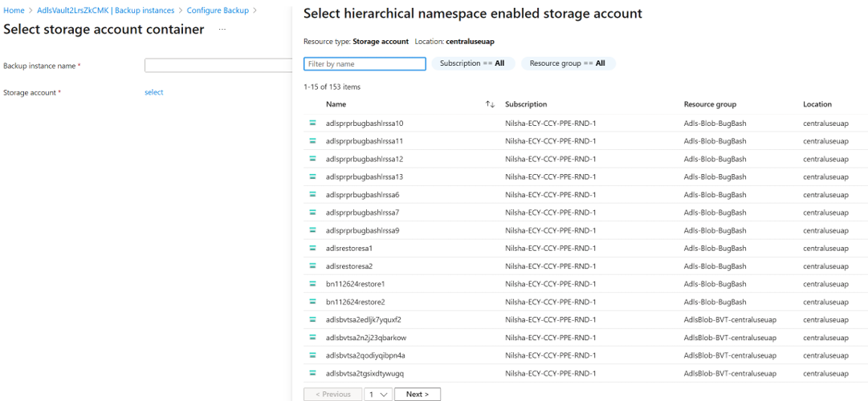Open the ellipsis menu beside page title
The image size is (868, 401).
coord(222,30)
